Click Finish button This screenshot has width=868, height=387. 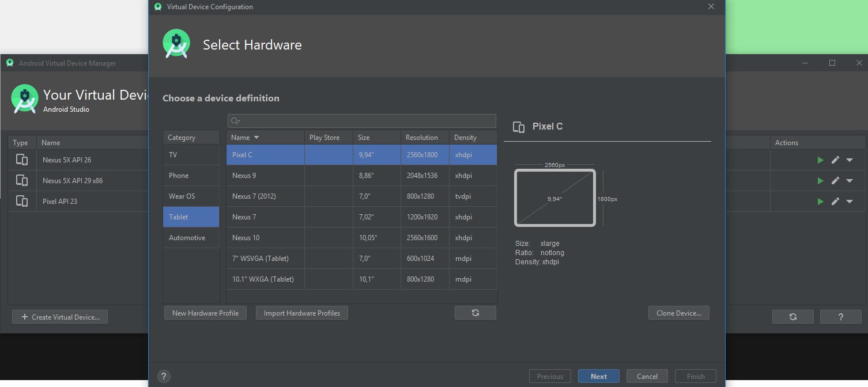pyautogui.click(x=696, y=376)
